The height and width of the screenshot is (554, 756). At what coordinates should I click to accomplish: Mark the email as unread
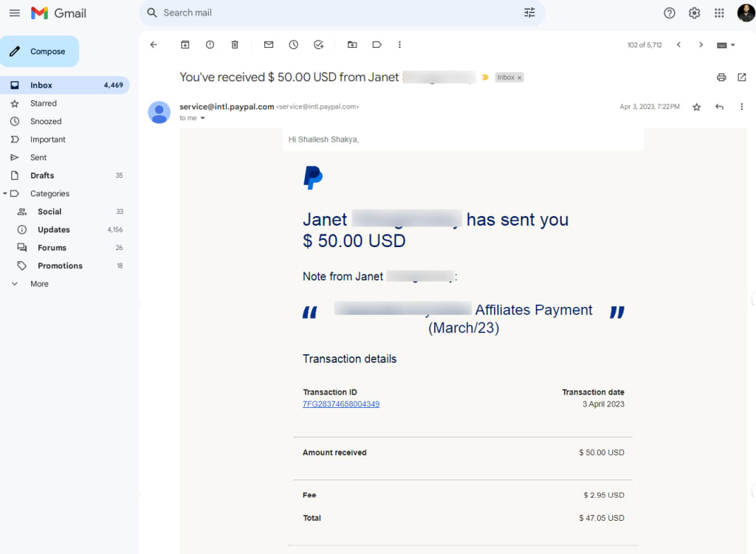point(269,45)
